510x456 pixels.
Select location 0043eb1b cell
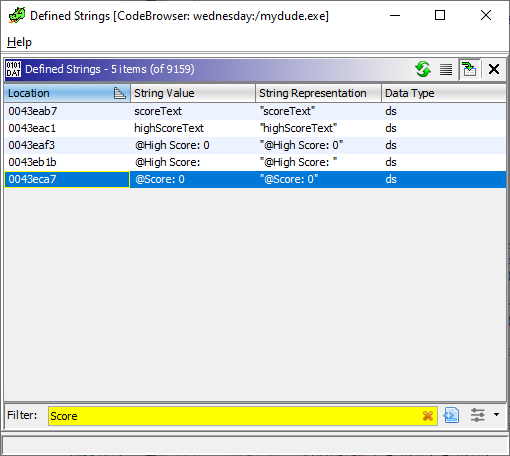pyautogui.click(x=67, y=162)
